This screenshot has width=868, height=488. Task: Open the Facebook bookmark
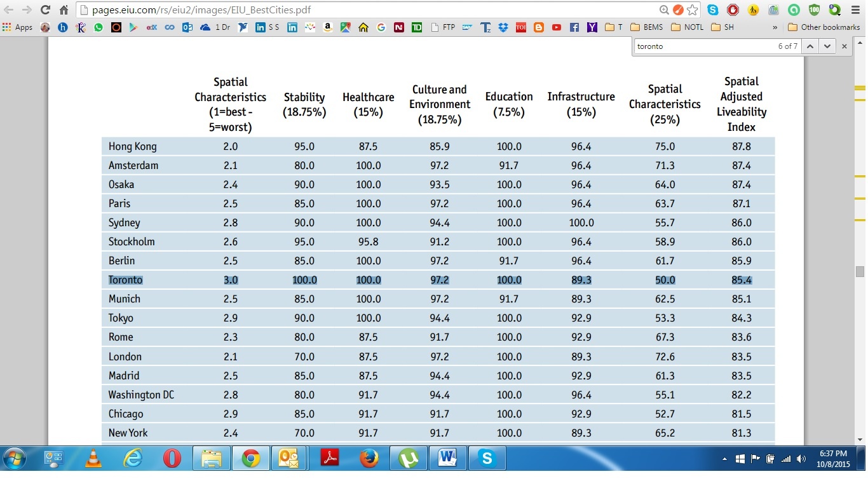574,27
